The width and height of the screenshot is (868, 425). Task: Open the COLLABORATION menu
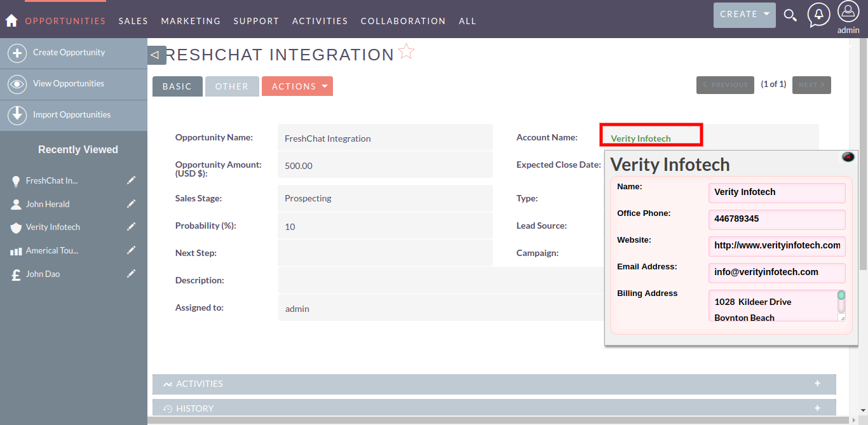403,21
